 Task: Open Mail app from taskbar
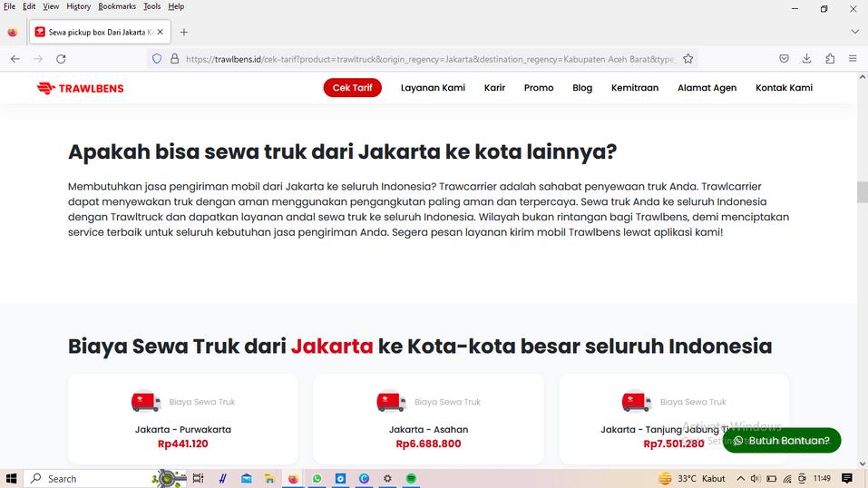tap(247, 479)
